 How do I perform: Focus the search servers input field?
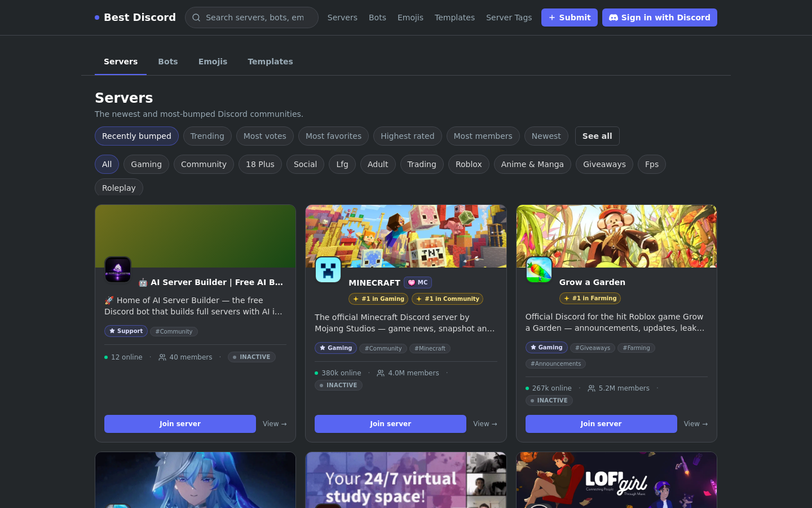251,17
